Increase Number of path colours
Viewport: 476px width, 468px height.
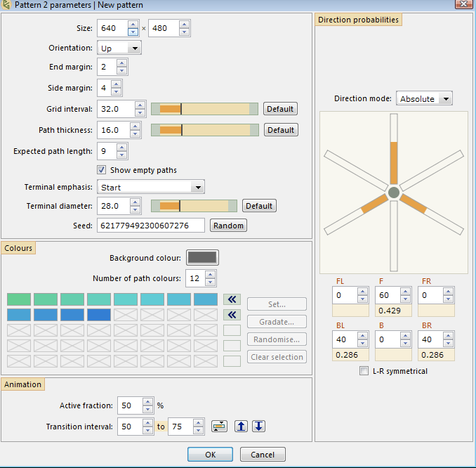click(x=210, y=275)
